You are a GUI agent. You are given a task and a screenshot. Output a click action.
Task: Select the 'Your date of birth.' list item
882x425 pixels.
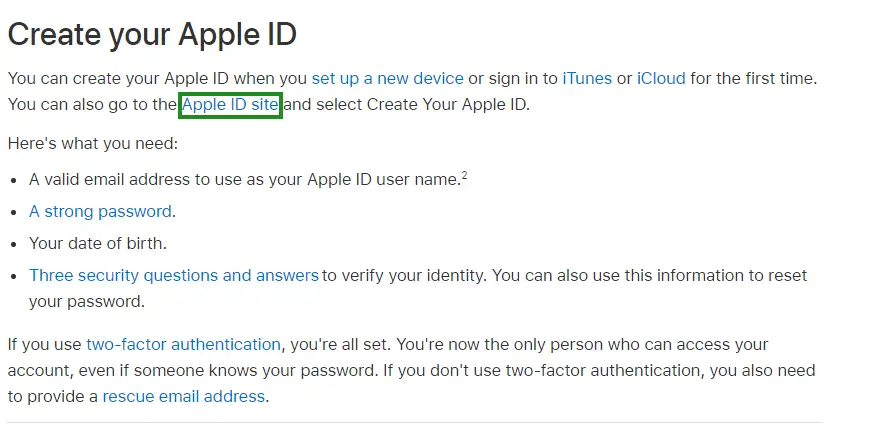pyautogui.click(x=98, y=243)
